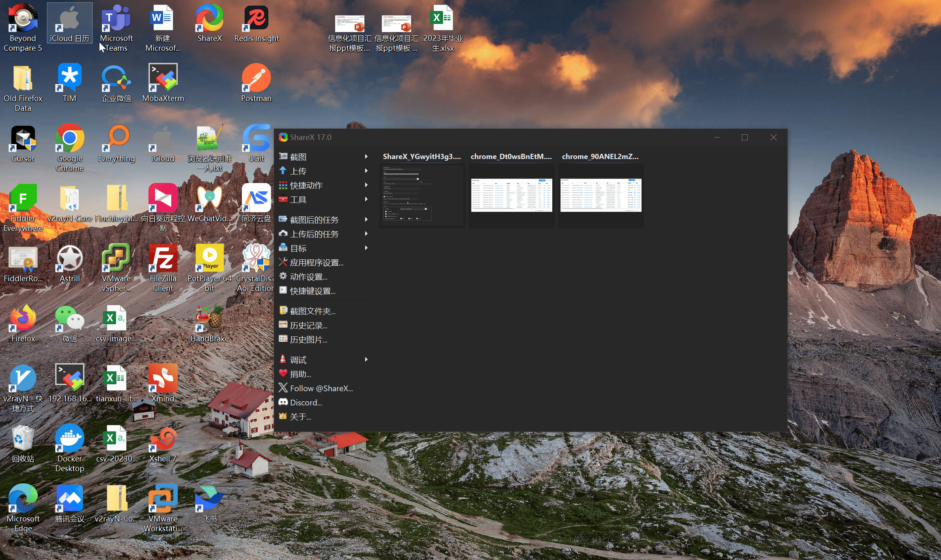Viewport: 941px width, 560px height.
Task: Expand the 快捷动作 submenu arrow
Action: click(x=366, y=185)
